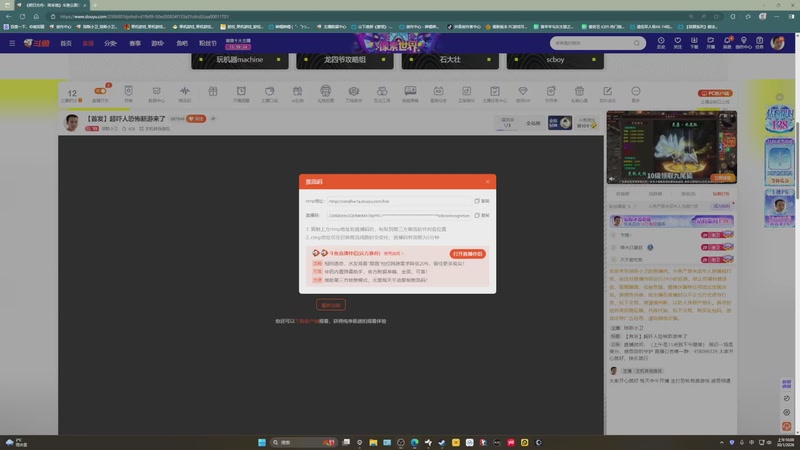800x450 pixels.
Task: Open 分类 dropdown in navigation
Action: (111, 43)
